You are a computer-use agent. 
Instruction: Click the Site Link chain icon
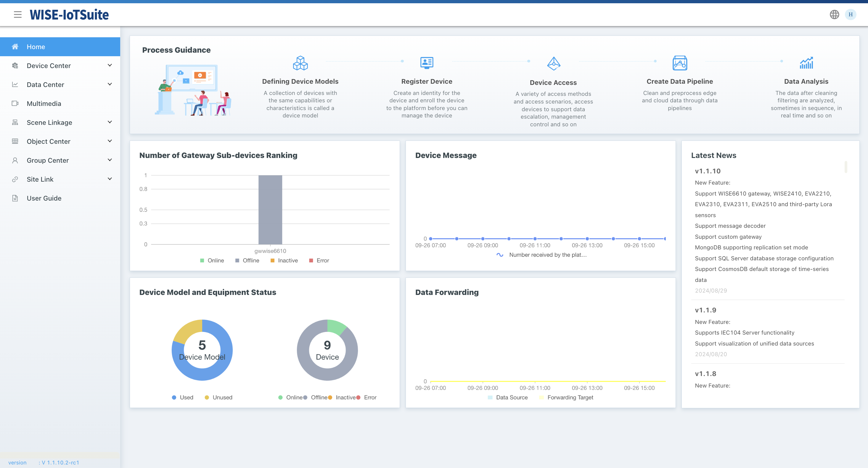(15, 179)
